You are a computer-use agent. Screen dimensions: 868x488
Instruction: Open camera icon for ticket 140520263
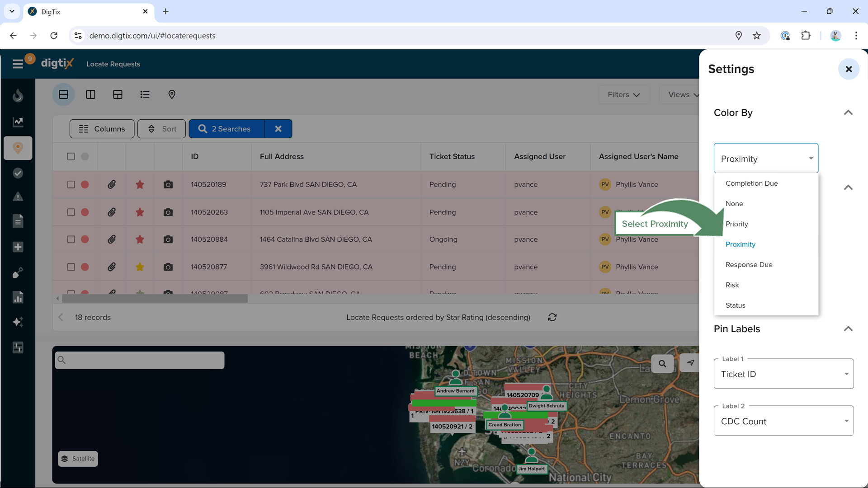(x=168, y=212)
